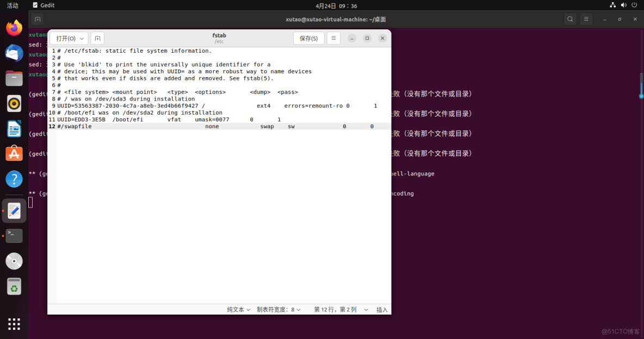Image resolution: width=644 pixels, height=339 pixels.
Task: Launch Thunderbird mail from the dock
Action: tap(14, 53)
